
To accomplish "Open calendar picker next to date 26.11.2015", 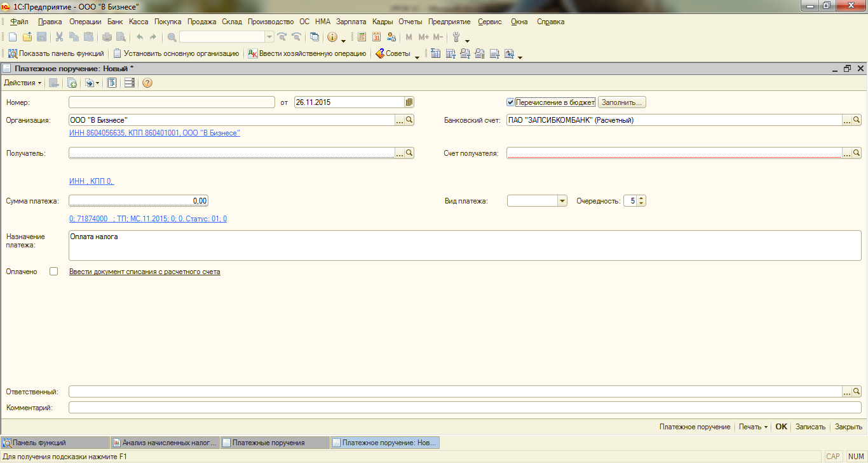I will pyautogui.click(x=409, y=102).
